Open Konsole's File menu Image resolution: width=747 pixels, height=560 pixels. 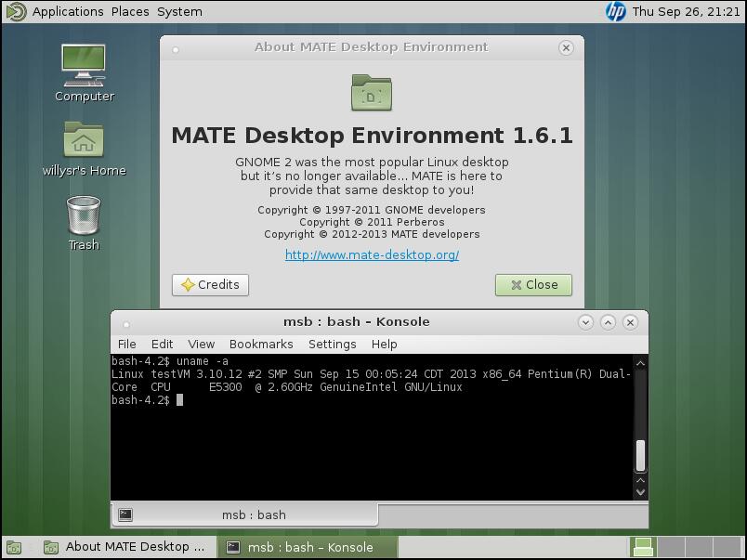tap(126, 344)
